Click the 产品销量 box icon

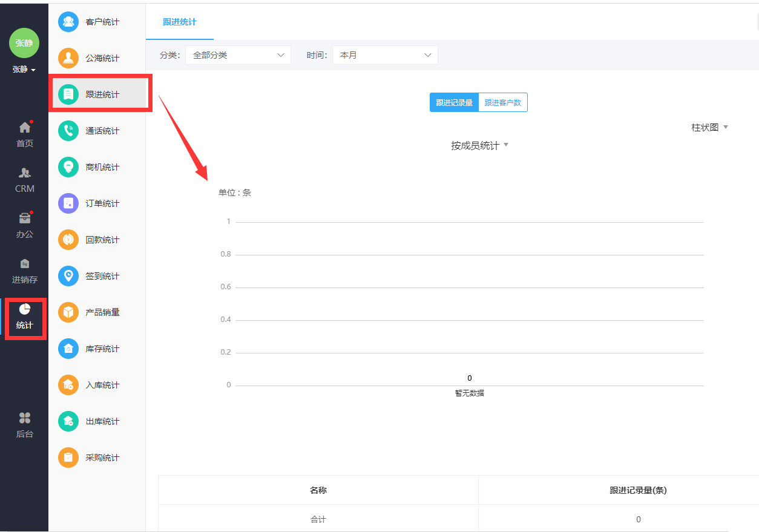(x=68, y=312)
